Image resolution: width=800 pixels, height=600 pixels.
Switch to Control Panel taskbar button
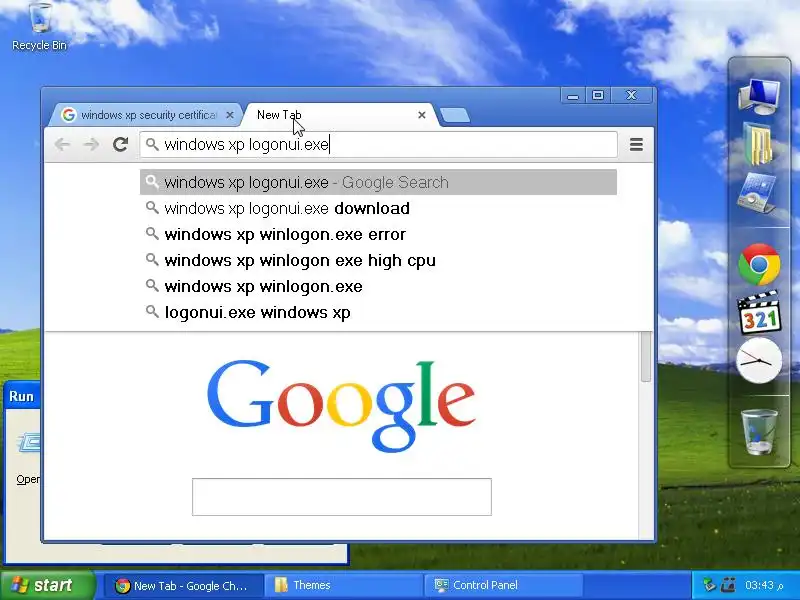[503, 586]
